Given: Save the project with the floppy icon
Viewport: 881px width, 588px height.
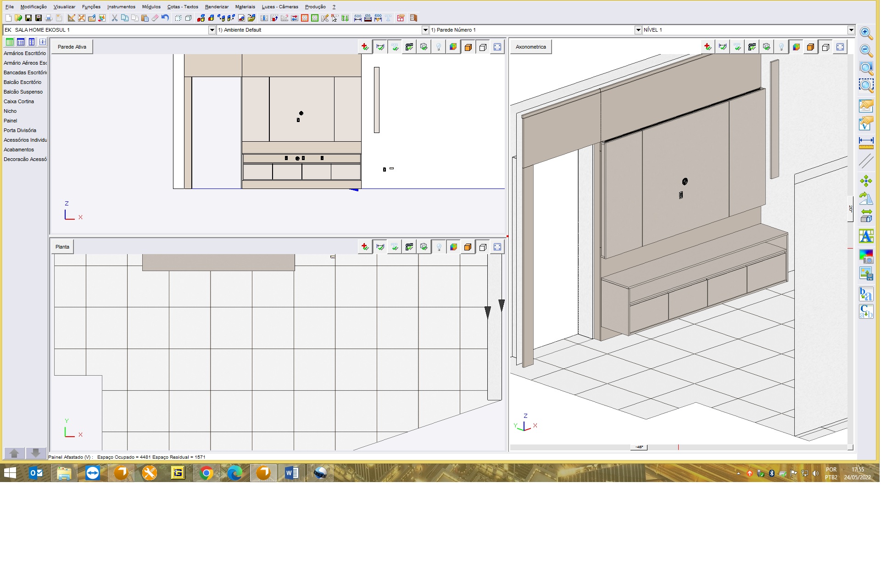Looking at the screenshot, I should (28, 18).
